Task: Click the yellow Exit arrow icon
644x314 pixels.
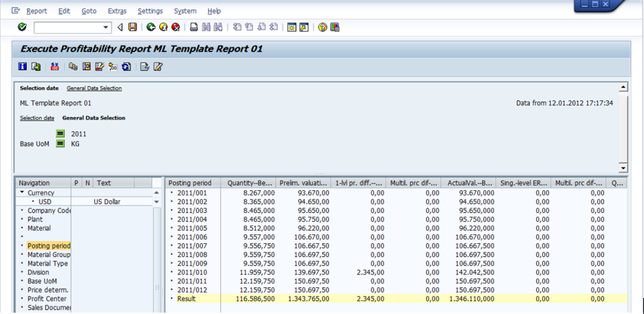Action: (x=163, y=27)
